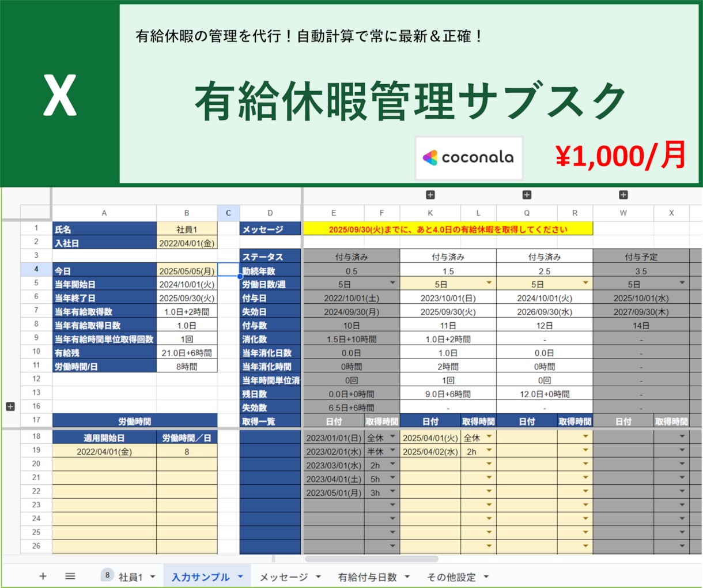Click the yellow message banner cell
703x588 pixels.
coord(447,229)
